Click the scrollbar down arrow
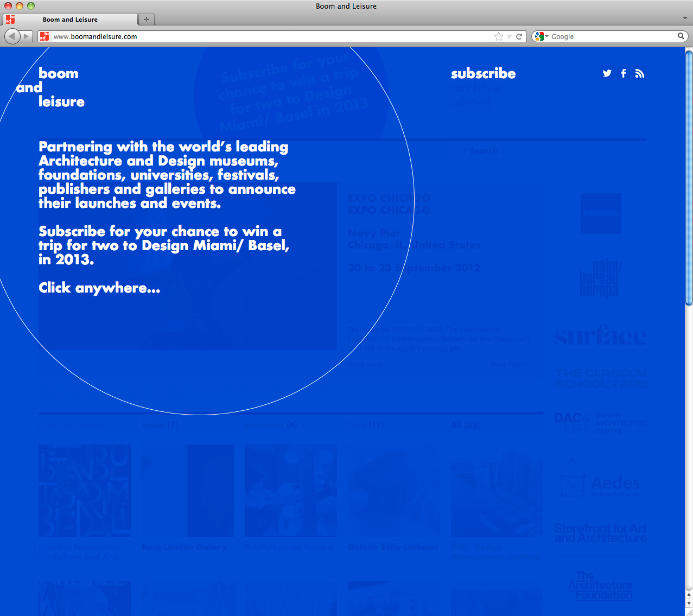This screenshot has width=693, height=616. click(x=689, y=604)
